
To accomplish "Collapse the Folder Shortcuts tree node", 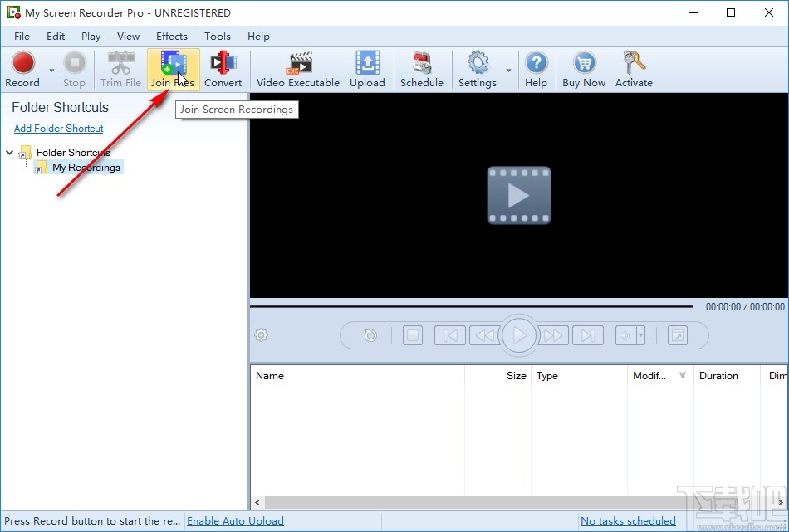I will coord(10,152).
